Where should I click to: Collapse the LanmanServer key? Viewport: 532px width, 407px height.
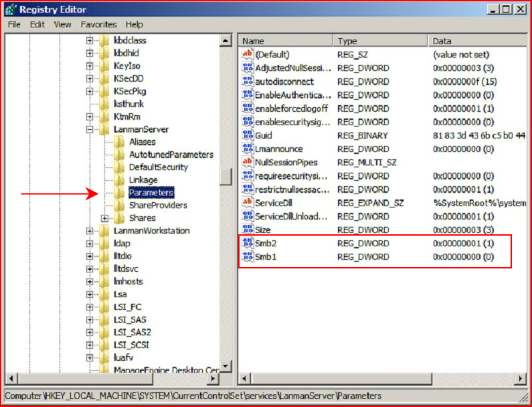pyautogui.click(x=90, y=129)
